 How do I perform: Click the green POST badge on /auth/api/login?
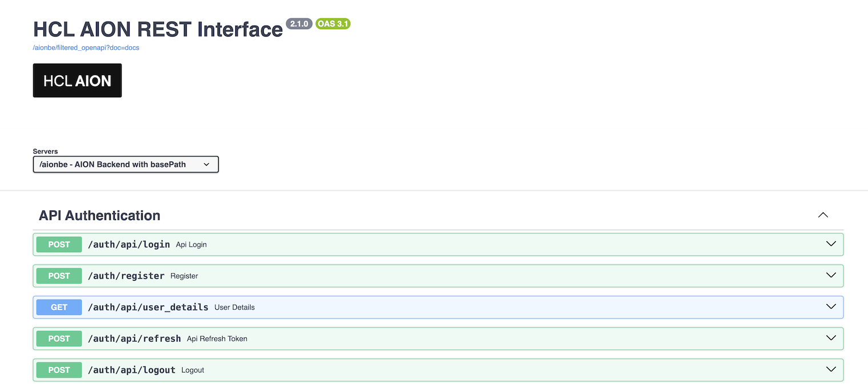point(59,244)
